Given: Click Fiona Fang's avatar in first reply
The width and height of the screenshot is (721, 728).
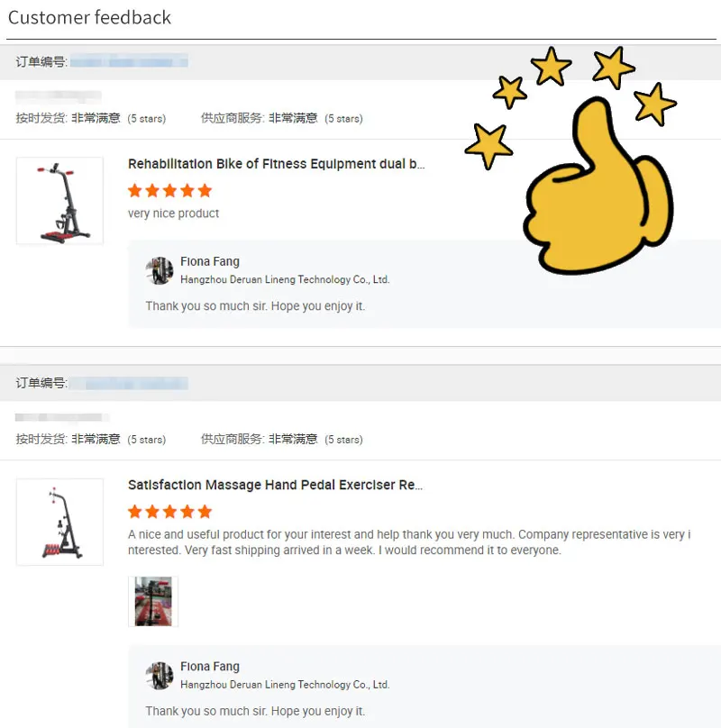Looking at the screenshot, I should [160, 270].
